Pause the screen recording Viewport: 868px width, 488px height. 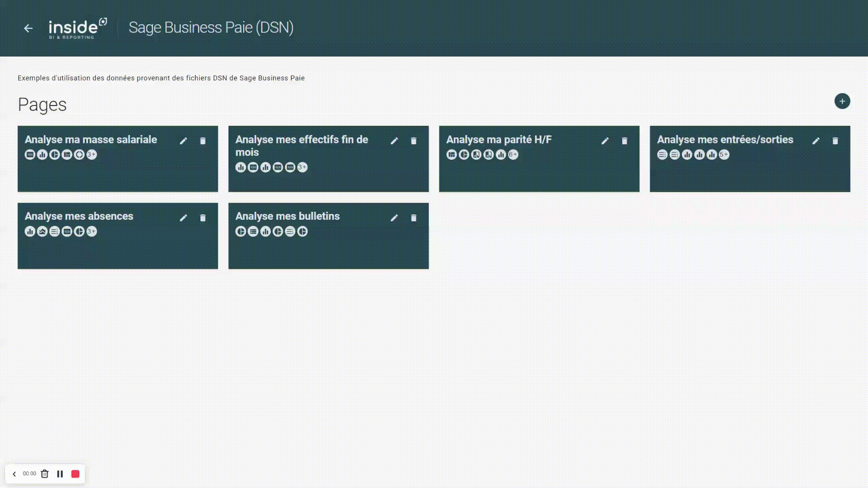coord(60,474)
